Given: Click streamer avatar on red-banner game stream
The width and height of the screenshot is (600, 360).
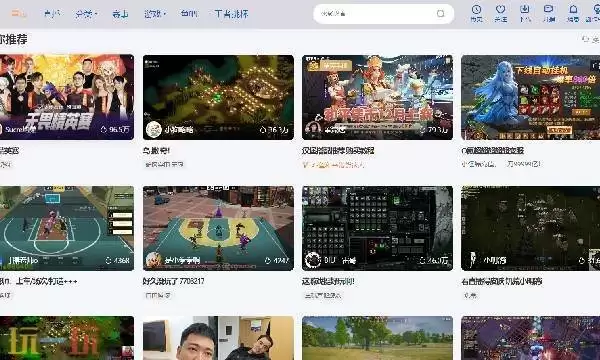Looking at the screenshot, I should (x=313, y=129).
